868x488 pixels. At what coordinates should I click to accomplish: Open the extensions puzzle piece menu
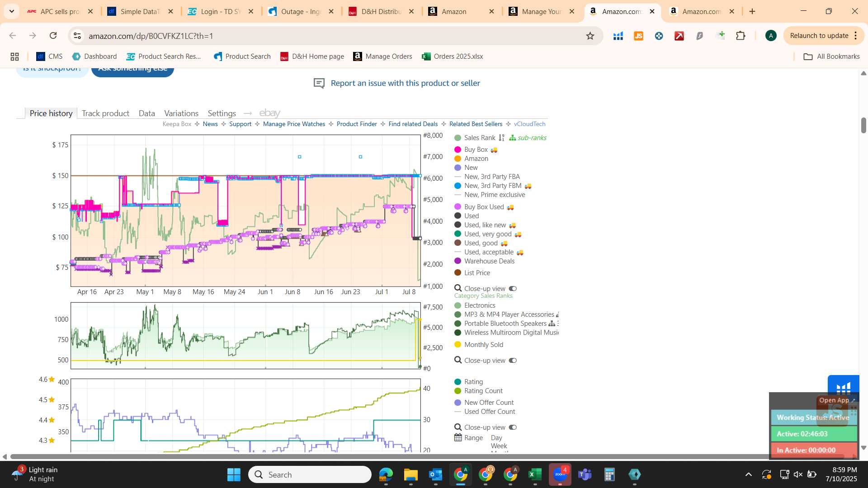tap(741, 36)
